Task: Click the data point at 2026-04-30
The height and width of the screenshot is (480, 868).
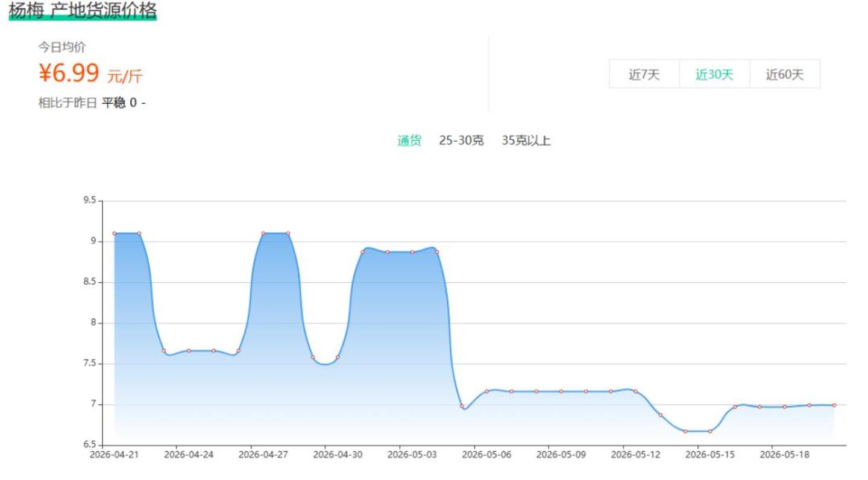Action: [x=338, y=357]
